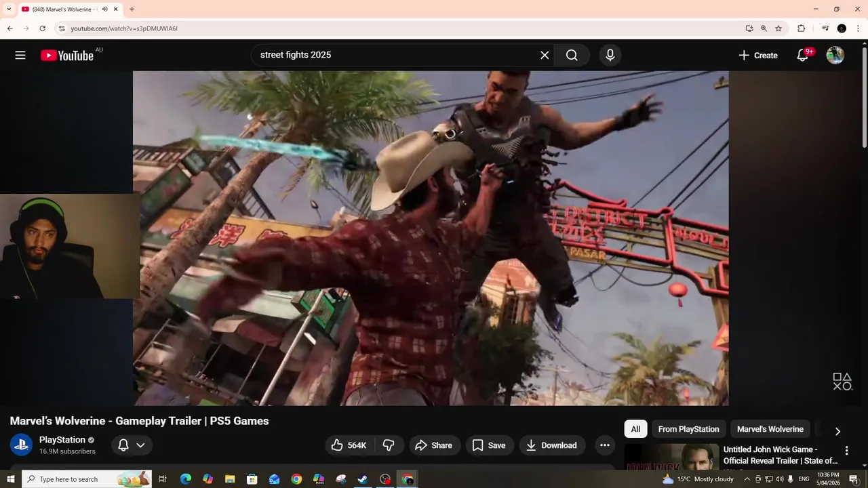Open Chrome extensions puzzle icon
Image resolution: width=868 pixels, height=488 pixels.
801,28
